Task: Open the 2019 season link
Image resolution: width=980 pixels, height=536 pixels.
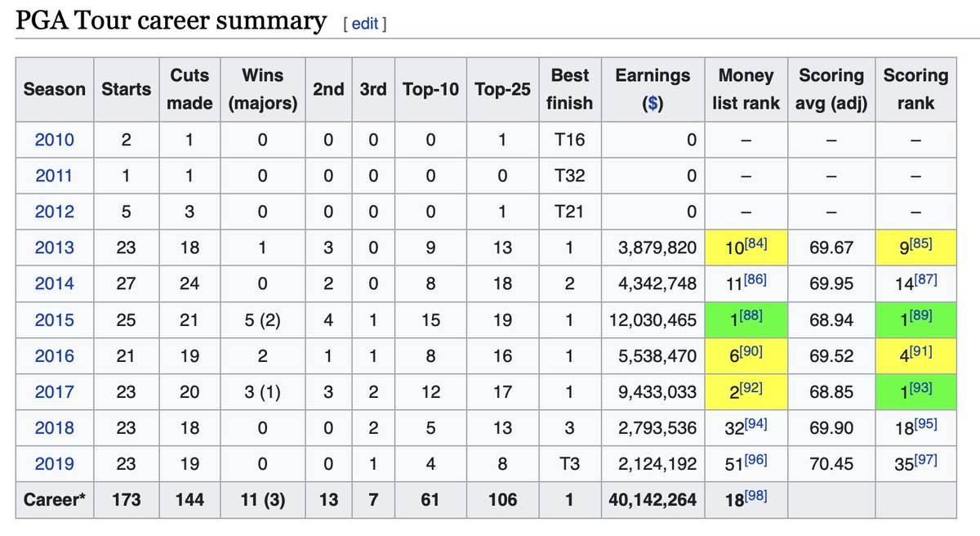Action: (54, 463)
